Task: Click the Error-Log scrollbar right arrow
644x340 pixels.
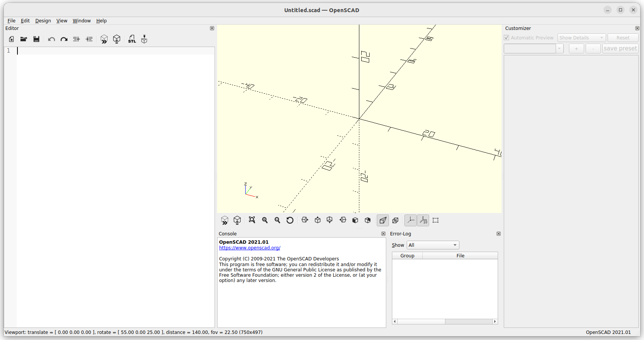Action: (495, 321)
